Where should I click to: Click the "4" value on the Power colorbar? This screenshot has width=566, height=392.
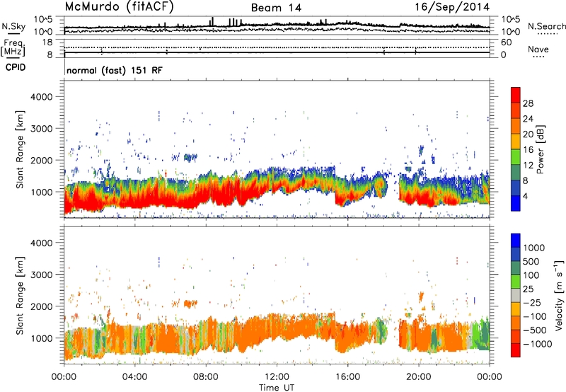tap(526, 196)
